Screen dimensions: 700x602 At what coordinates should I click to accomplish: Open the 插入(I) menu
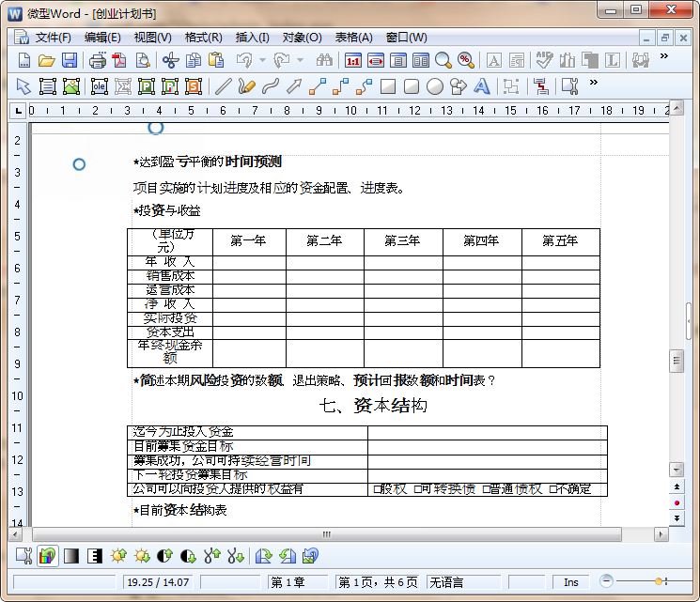tap(252, 38)
